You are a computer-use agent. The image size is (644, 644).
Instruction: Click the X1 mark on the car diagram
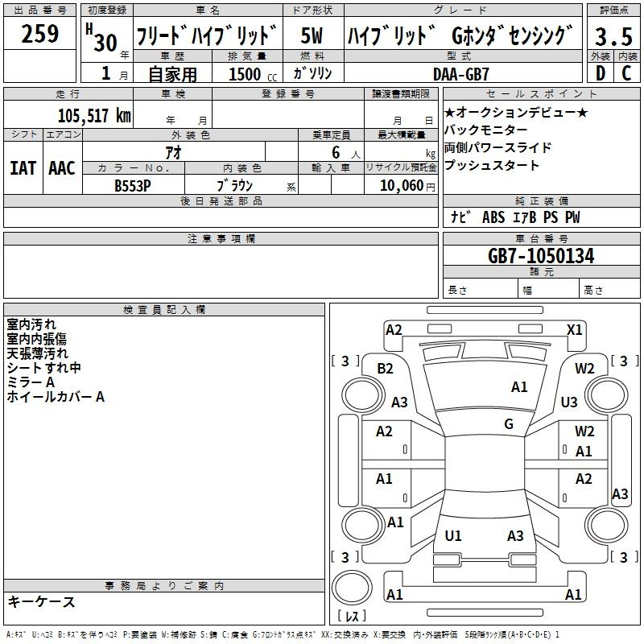click(574, 329)
